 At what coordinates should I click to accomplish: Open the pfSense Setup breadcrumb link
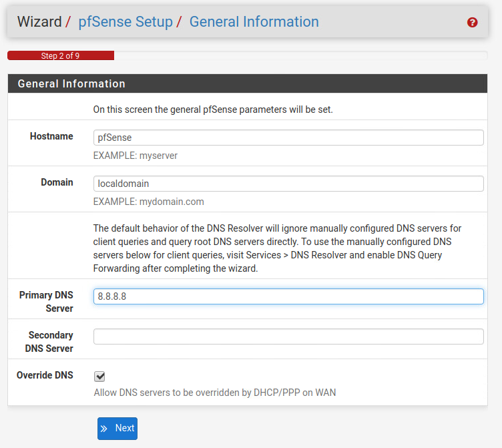(x=125, y=22)
